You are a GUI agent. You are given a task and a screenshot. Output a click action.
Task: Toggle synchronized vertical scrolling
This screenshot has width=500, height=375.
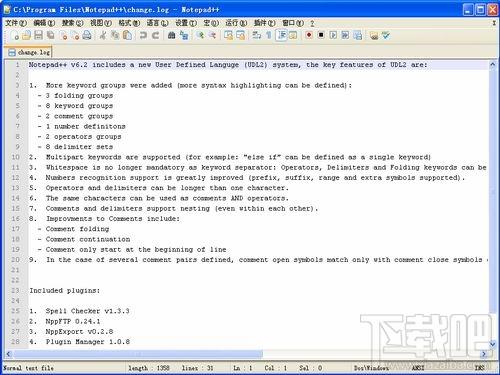pos(228,35)
